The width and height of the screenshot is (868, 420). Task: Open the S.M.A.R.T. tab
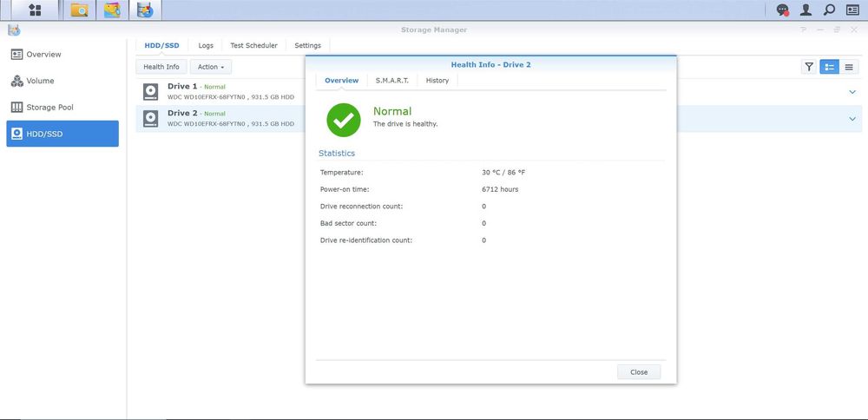click(392, 80)
